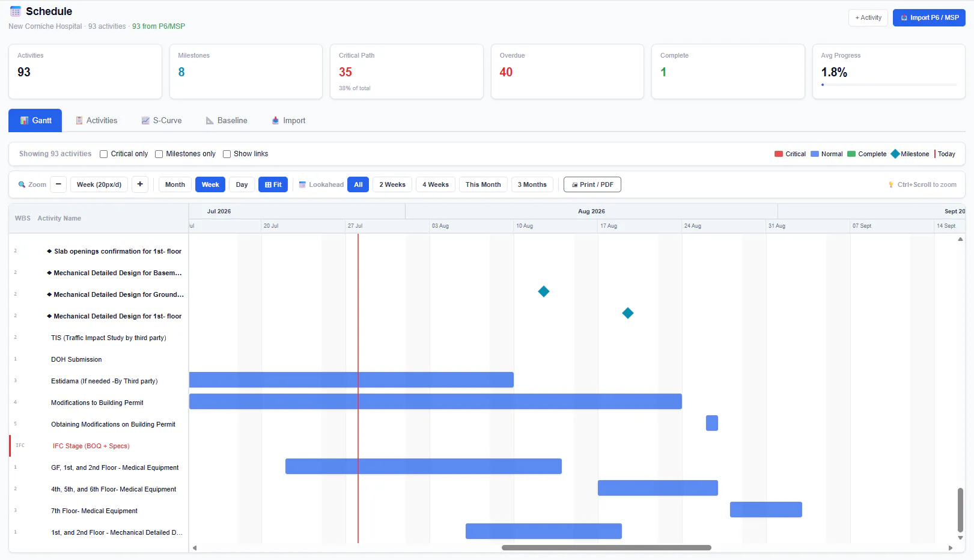Click the Avg Progress bar
The height and width of the screenshot is (560, 974).
tap(889, 85)
